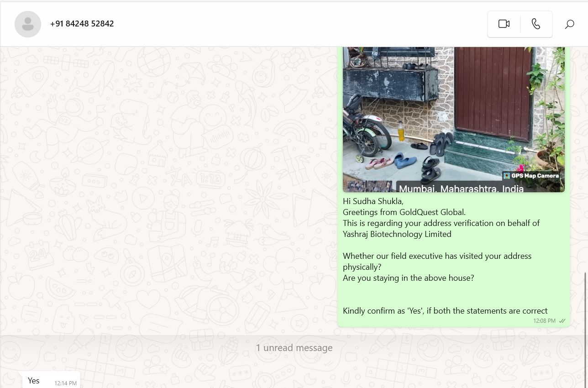This screenshot has width=588, height=388.
Task: Click the 12:08 PM sent message timestamp
Action: 544,321
